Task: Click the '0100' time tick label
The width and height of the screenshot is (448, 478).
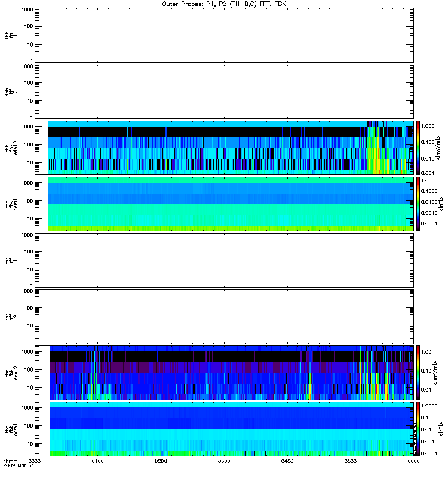Action: click(97, 461)
